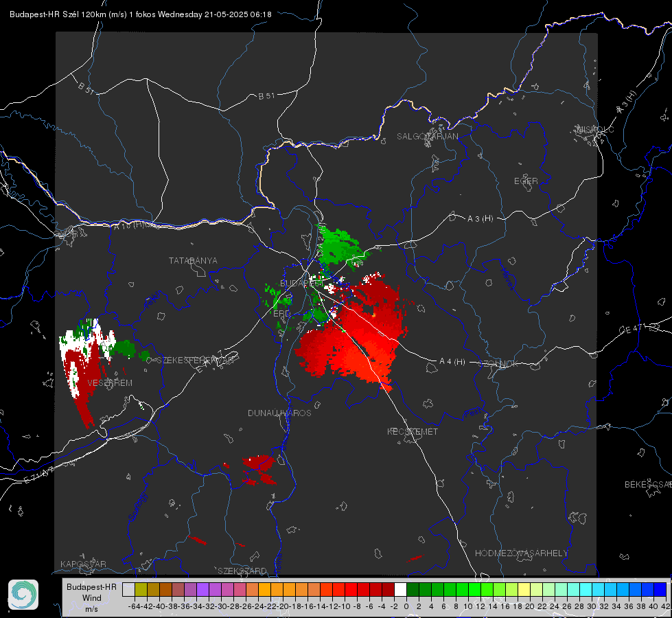Click the blue 'Pest' county label
Image resolution: width=672 pixels, height=618 pixels.
472,413
